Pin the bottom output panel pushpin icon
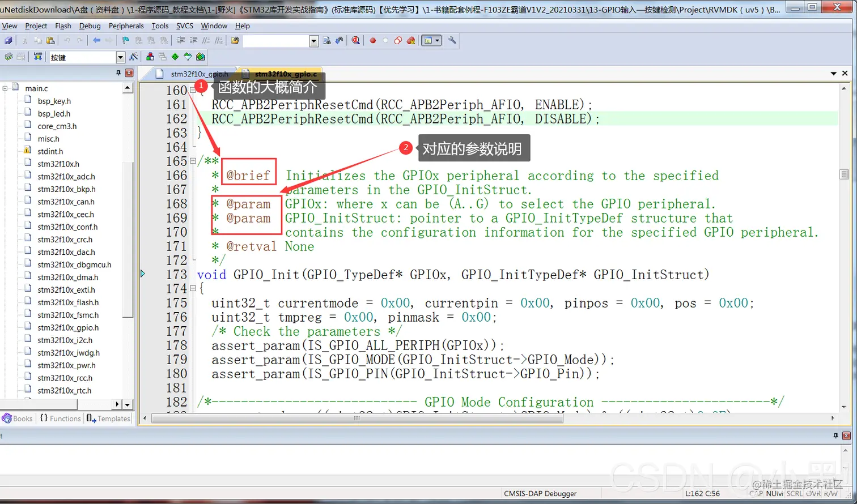Viewport: 857px width, 504px height. coord(835,435)
